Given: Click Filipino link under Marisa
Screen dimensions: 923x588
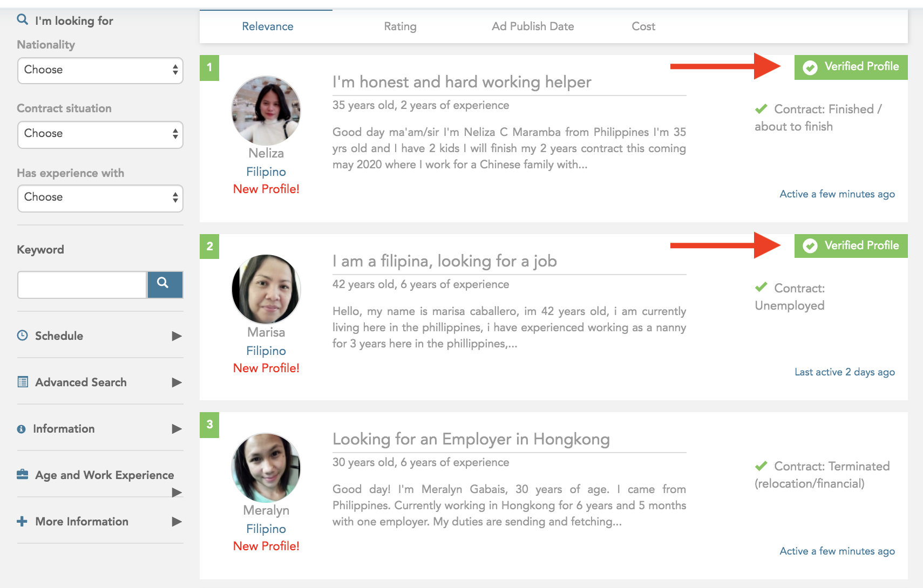Looking at the screenshot, I should (266, 351).
